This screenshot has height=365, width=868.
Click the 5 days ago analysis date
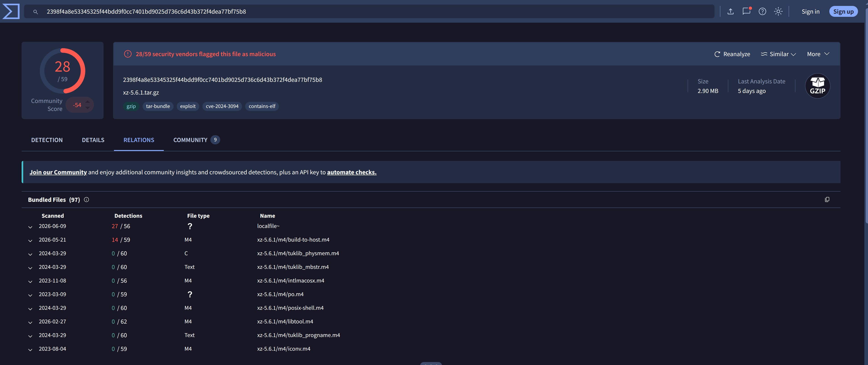click(x=751, y=91)
